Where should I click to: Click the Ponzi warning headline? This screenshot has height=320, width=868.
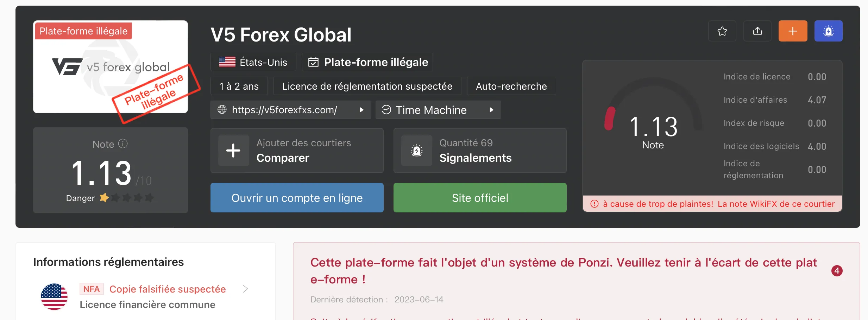click(x=564, y=271)
